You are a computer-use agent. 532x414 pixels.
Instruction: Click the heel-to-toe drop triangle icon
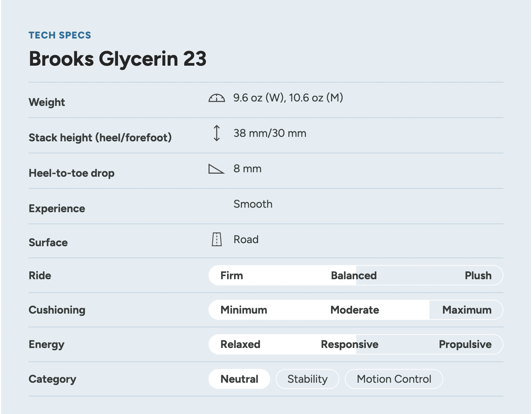click(216, 169)
